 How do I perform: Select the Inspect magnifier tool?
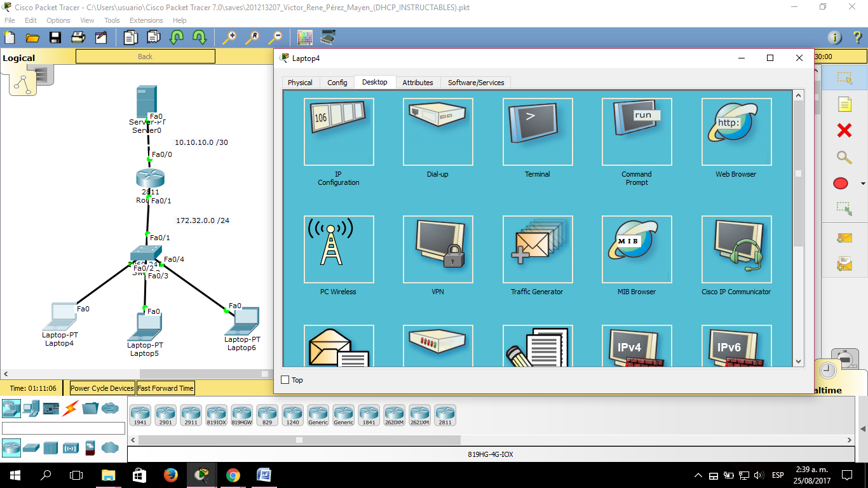tap(844, 157)
